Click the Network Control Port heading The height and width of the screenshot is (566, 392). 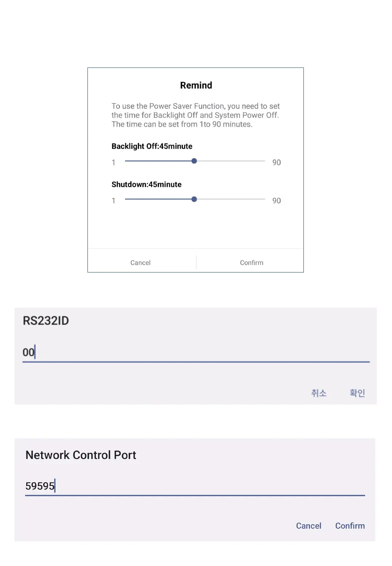[81, 455]
